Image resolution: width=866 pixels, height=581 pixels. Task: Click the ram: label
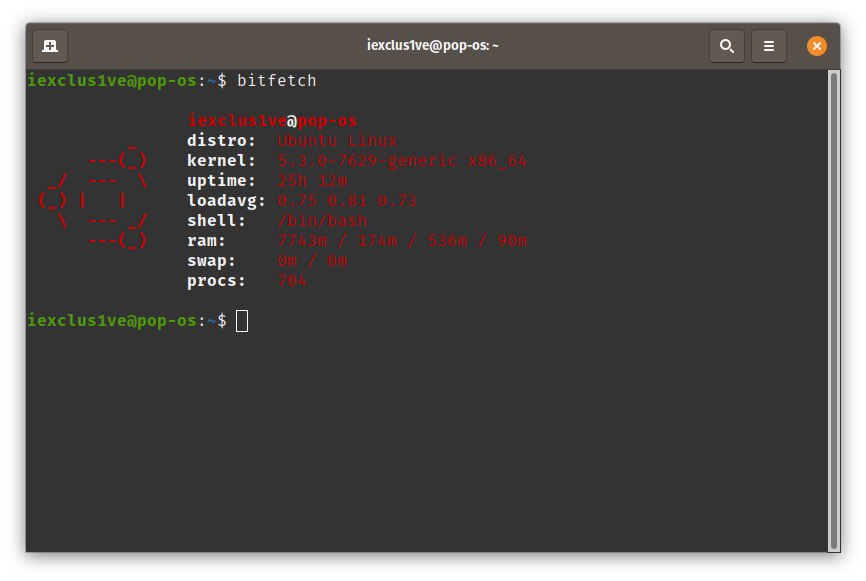[x=206, y=241]
